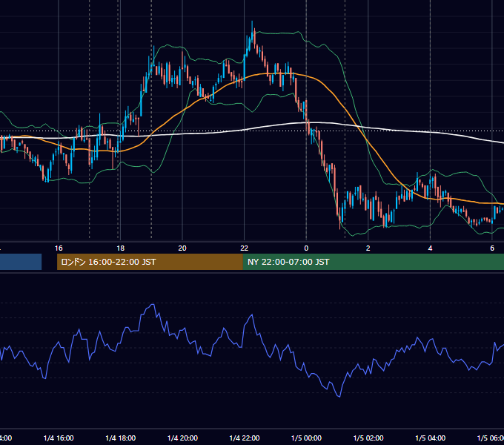Click the '6' hour label on upper axis
Screen dimensions: 504x445
click(x=492, y=248)
